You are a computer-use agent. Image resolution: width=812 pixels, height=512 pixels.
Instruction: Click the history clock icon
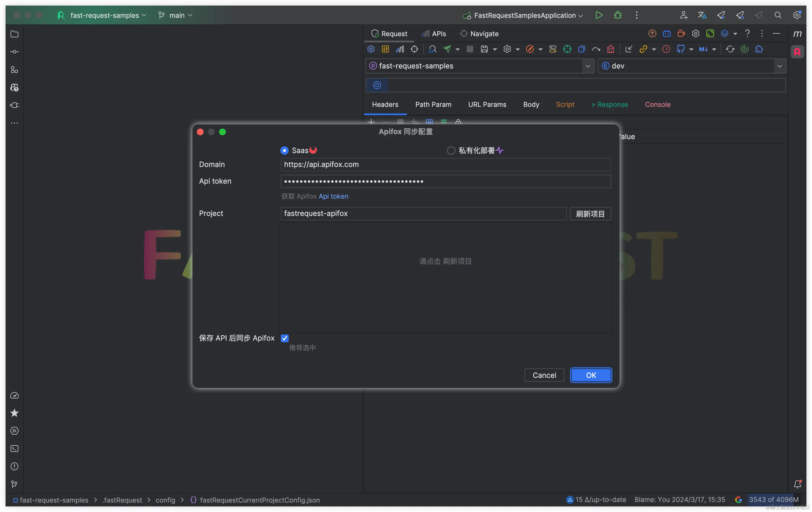pyautogui.click(x=666, y=49)
